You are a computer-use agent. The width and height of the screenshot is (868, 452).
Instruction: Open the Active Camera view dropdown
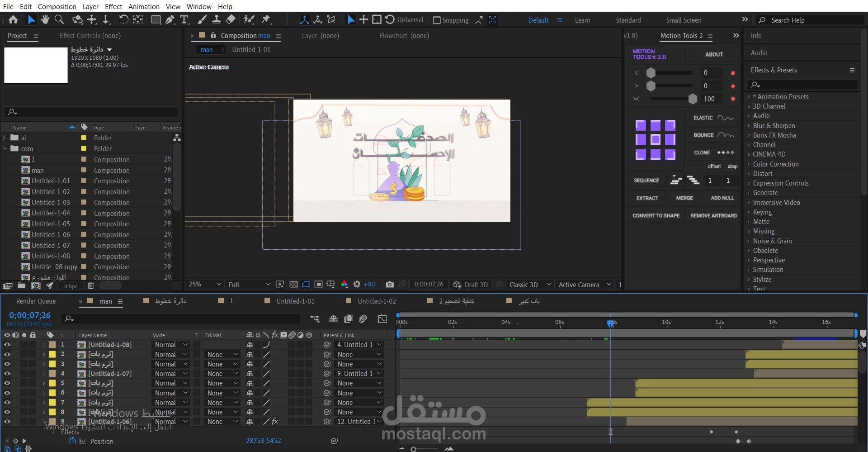[585, 285]
